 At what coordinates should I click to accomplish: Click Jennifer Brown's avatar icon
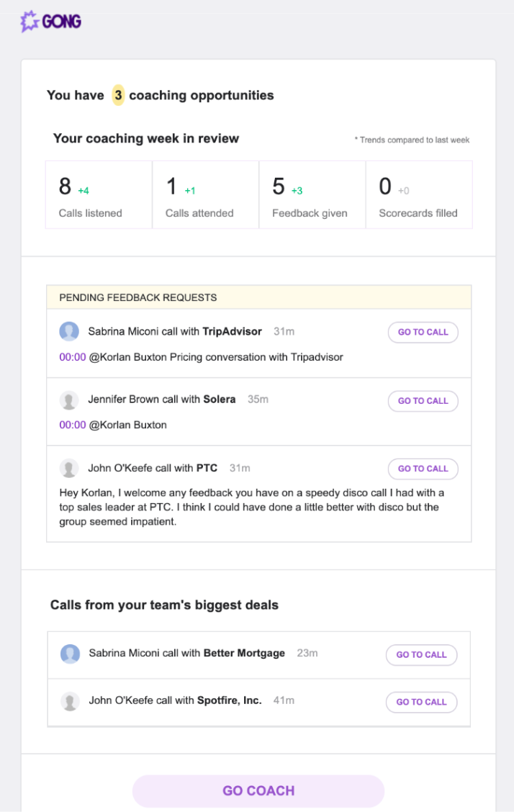pos(69,400)
